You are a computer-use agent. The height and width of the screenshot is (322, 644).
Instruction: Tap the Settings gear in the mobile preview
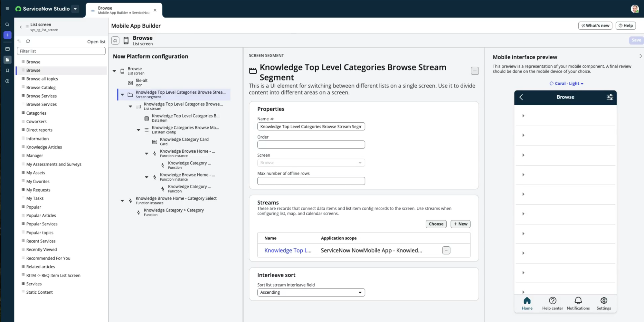(x=604, y=304)
